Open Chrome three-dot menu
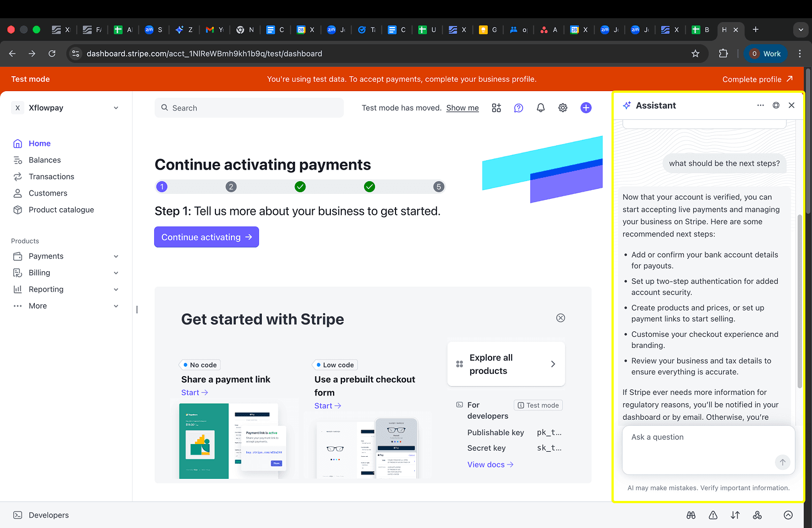812x528 pixels. pyautogui.click(x=800, y=54)
